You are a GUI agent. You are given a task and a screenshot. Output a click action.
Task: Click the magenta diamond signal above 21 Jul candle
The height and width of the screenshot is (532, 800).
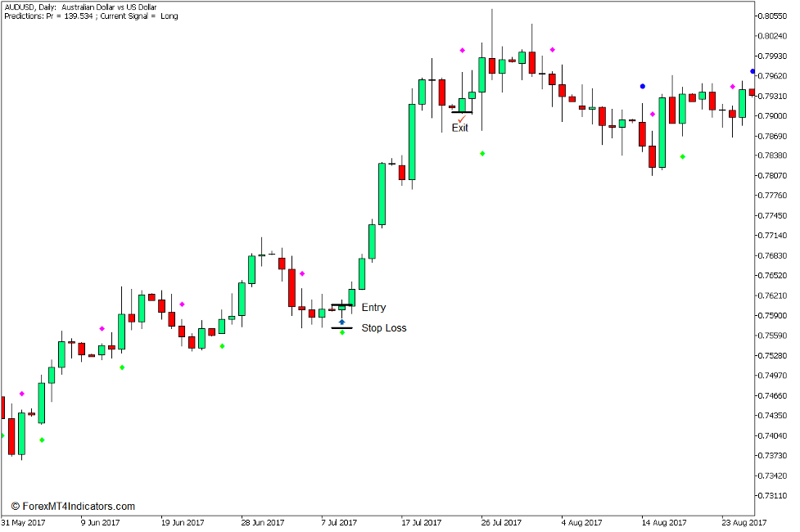[463, 50]
